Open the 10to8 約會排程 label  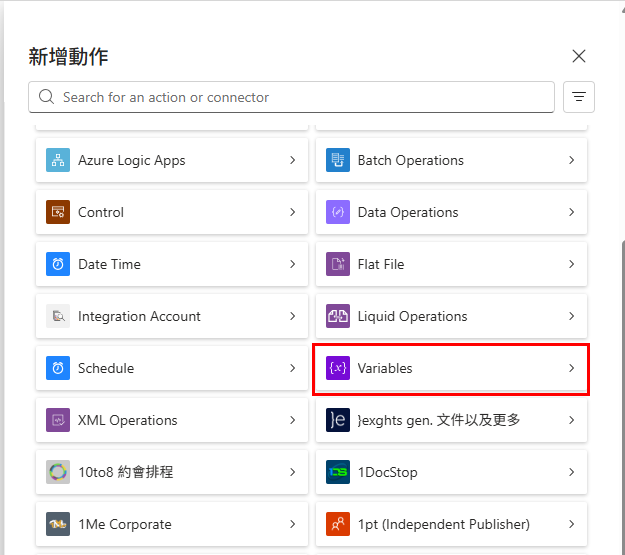(126, 472)
